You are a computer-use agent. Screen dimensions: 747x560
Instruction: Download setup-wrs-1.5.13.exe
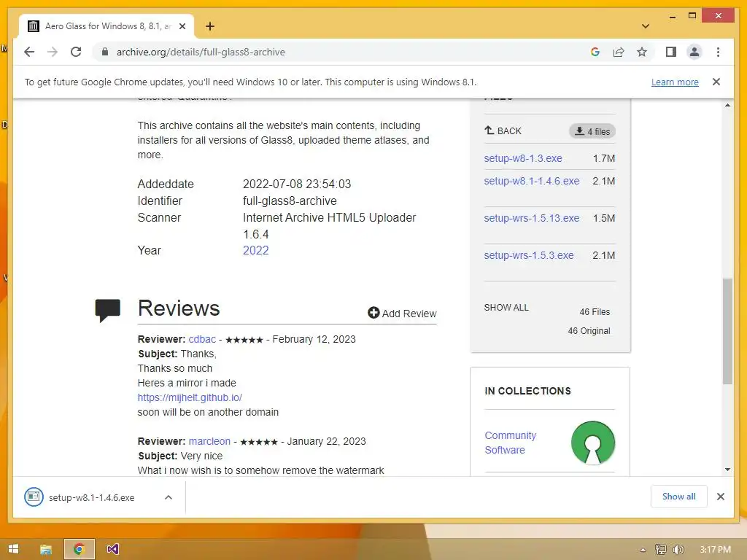532,218
